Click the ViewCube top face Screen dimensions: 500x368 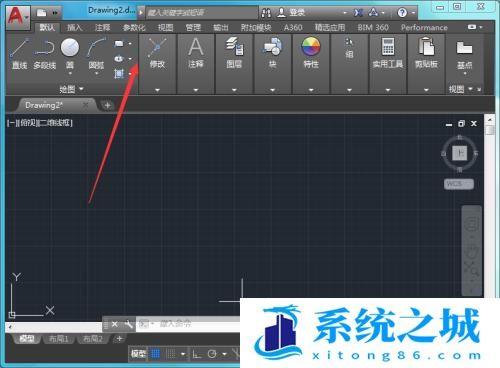pyautogui.click(x=460, y=153)
